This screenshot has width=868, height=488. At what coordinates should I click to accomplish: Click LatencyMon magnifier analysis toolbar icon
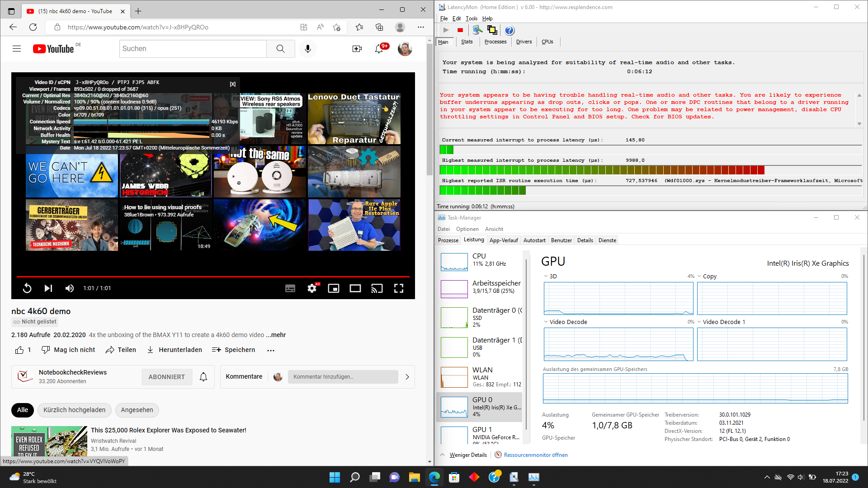[477, 30]
